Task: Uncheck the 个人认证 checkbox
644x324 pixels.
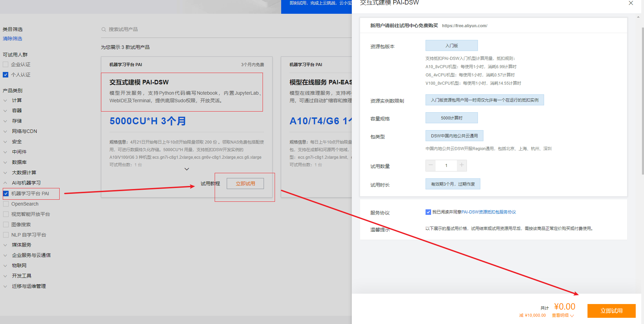Action: [6, 75]
